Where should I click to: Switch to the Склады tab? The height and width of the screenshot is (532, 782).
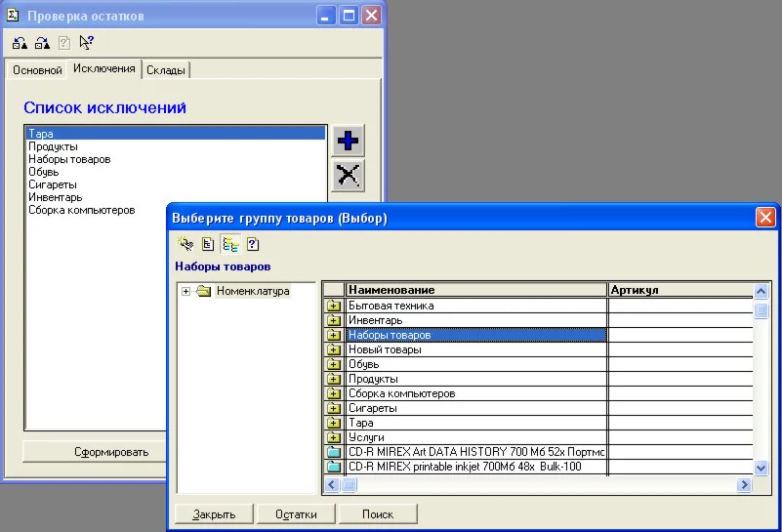click(167, 70)
